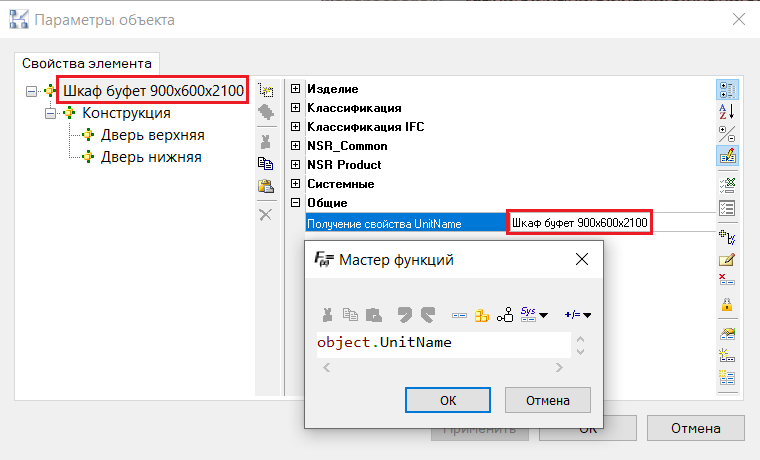Click Применить in Параметры объекта window
Image resolution: width=760 pixels, height=460 pixels.
click(480, 430)
